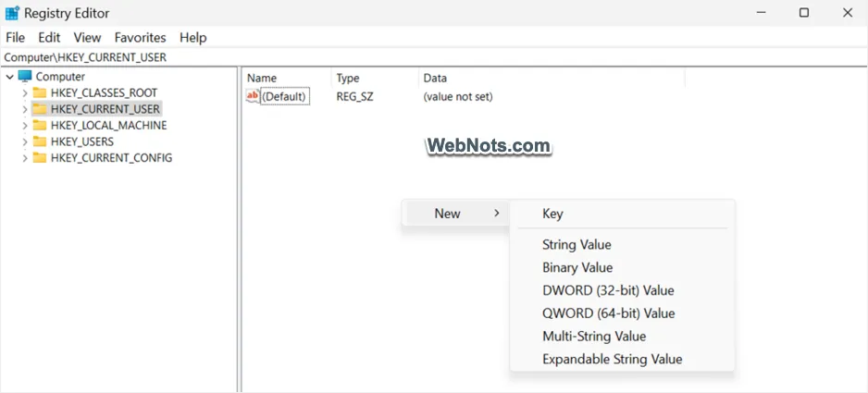The height and width of the screenshot is (393, 868).
Task: Choose QWORD (64-bit) Value option
Action: click(x=622, y=313)
